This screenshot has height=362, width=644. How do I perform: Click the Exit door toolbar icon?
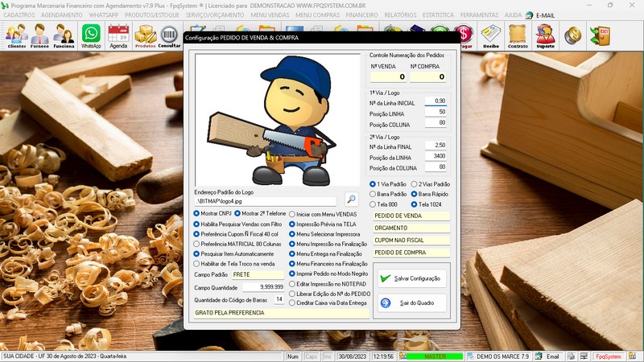600,35
